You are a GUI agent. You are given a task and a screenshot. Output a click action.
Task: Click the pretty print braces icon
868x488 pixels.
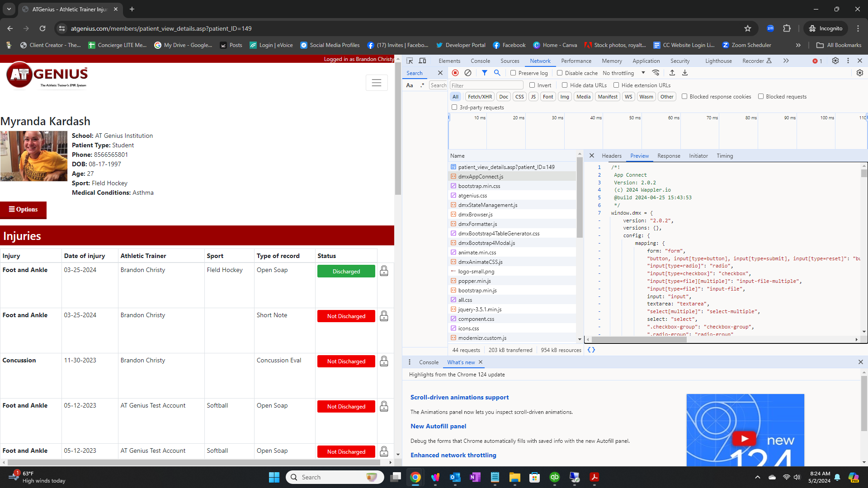click(591, 350)
